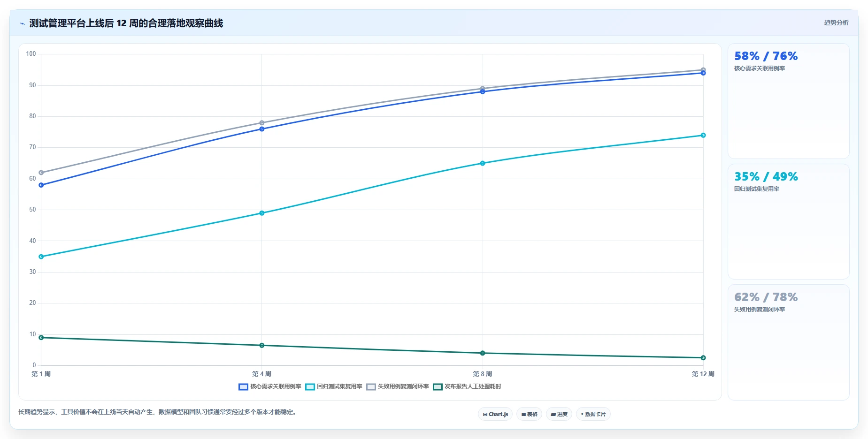868x439 pixels.
Task: Select the 58% / 76% metric card
Action: click(x=788, y=101)
